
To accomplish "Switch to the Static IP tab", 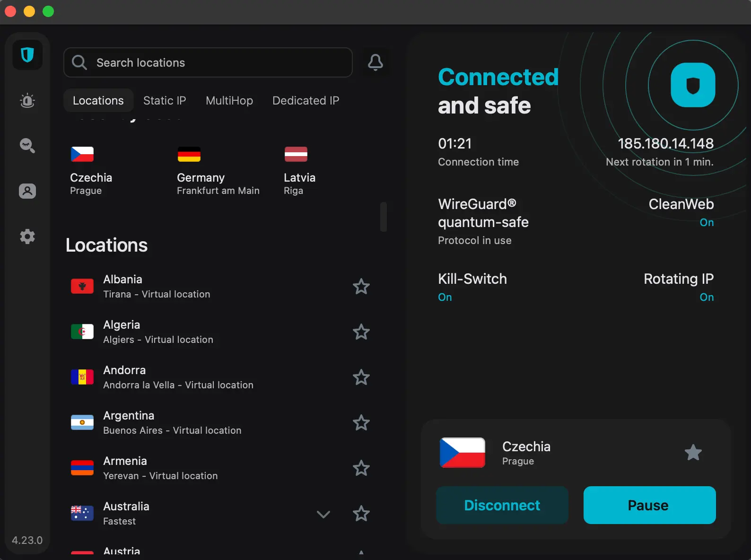I will click(x=165, y=100).
